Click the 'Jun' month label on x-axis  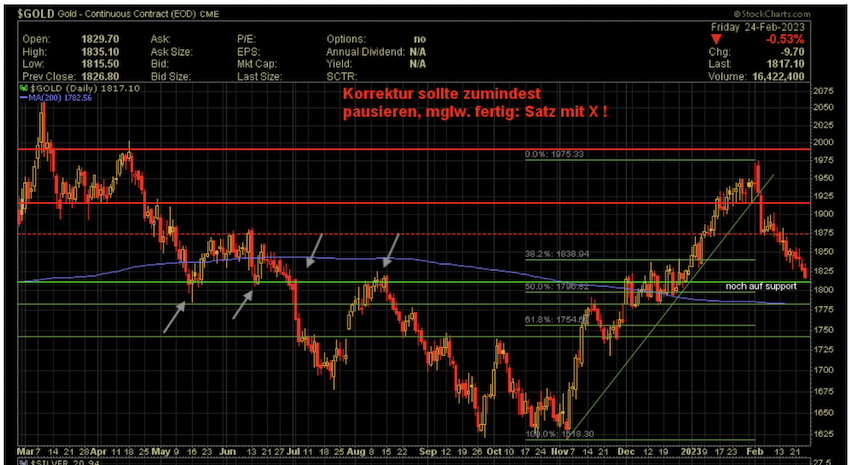click(x=229, y=451)
